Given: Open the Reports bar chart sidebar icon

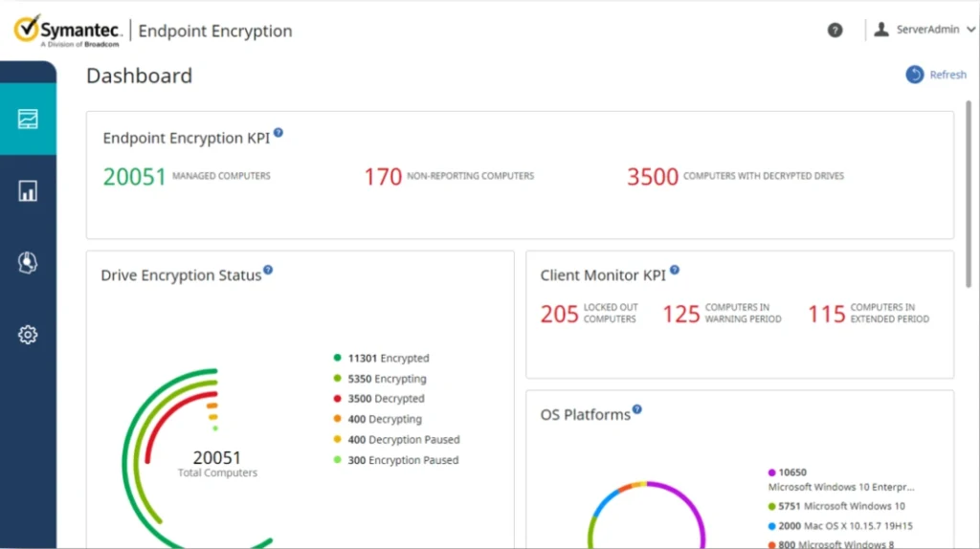Looking at the screenshot, I should [28, 190].
